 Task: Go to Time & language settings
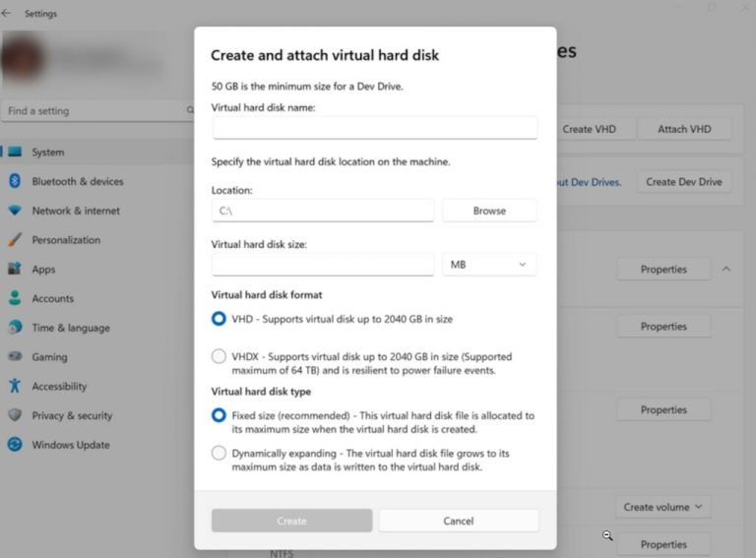click(x=96, y=328)
